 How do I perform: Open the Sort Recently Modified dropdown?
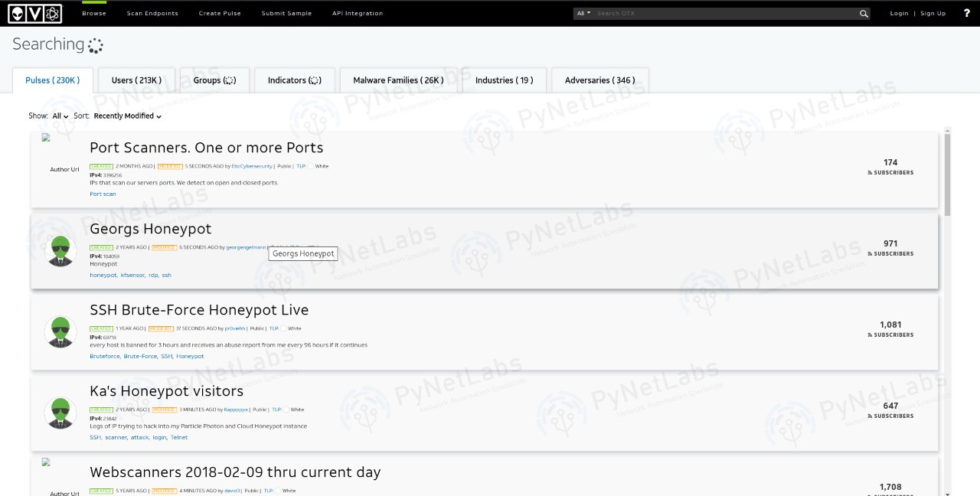point(128,116)
